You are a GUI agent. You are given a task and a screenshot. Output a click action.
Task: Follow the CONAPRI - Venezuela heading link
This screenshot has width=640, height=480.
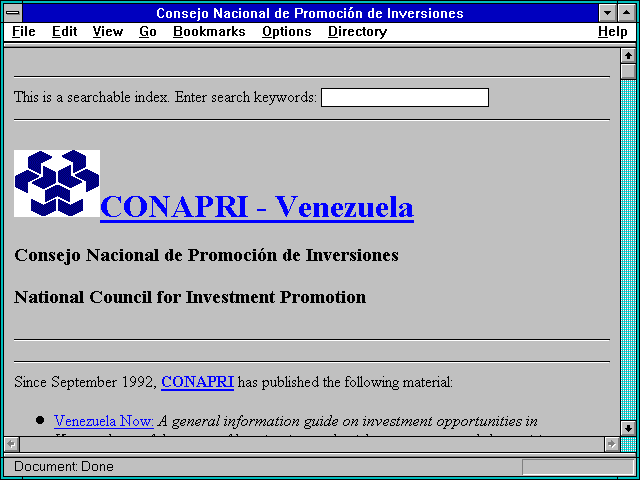257,207
